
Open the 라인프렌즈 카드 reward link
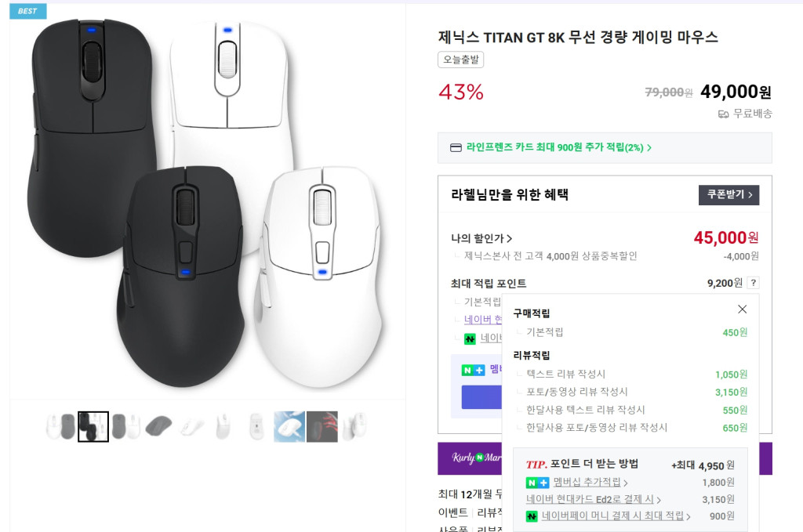(x=558, y=147)
